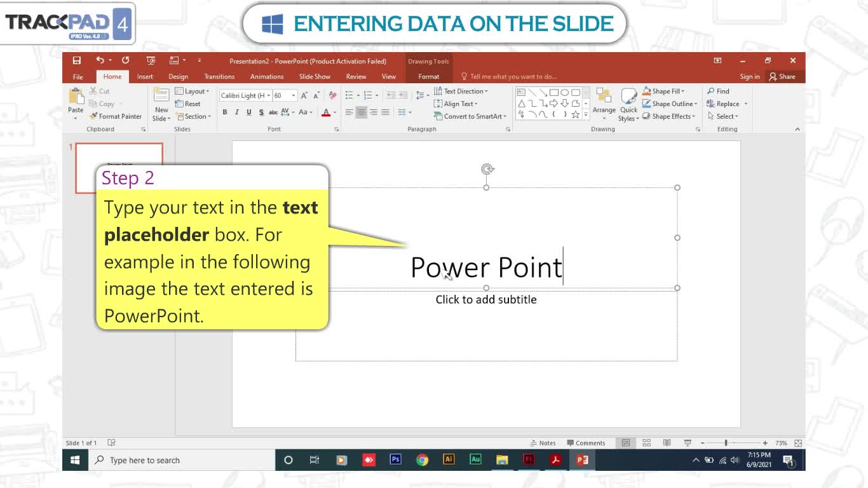Clear all formatting eraser icon
868x488 pixels.
(x=332, y=95)
